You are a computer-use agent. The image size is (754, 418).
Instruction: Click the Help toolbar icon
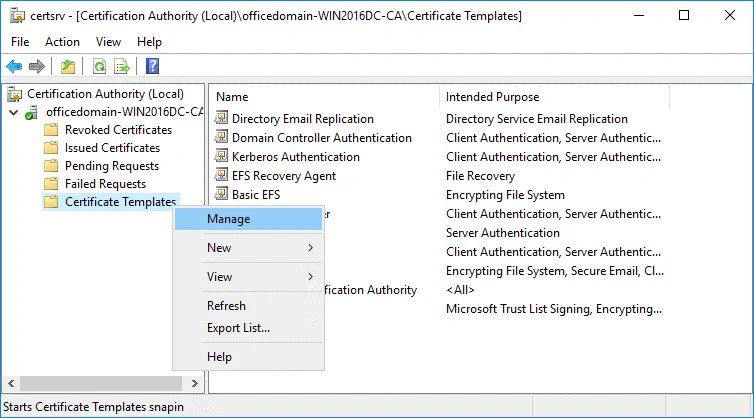[152, 67]
